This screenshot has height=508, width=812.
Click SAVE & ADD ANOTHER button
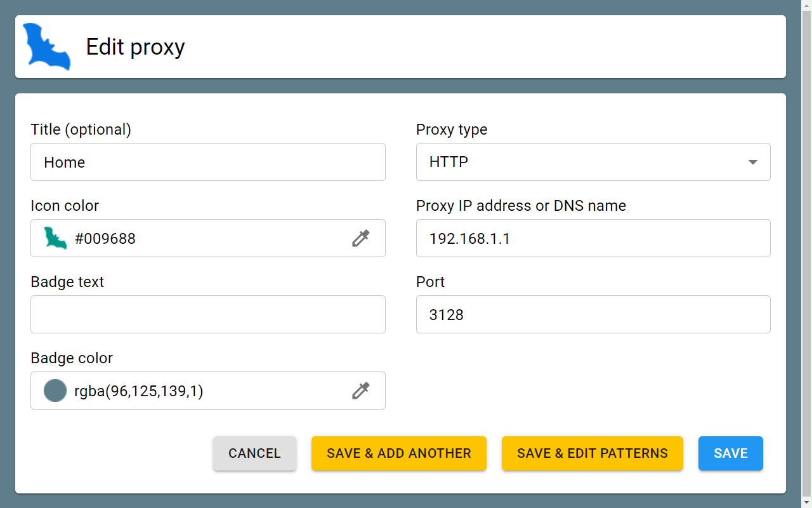click(x=399, y=453)
